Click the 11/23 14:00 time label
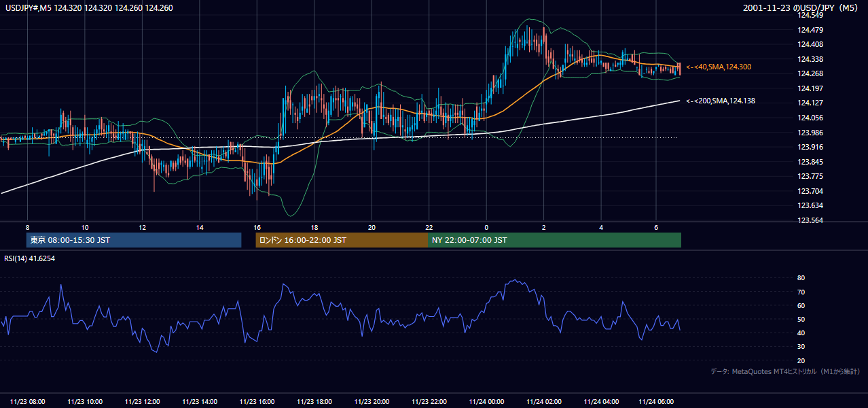 (x=200, y=402)
